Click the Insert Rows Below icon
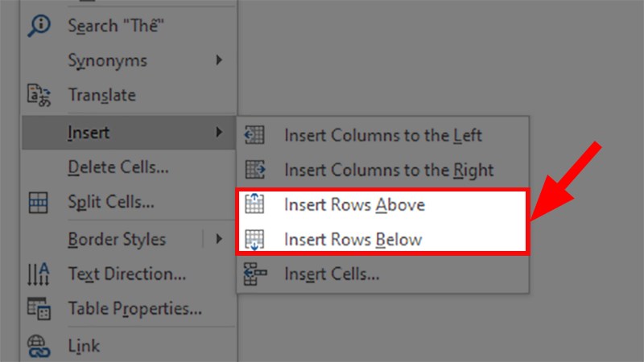644x362 pixels. tap(255, 239)
